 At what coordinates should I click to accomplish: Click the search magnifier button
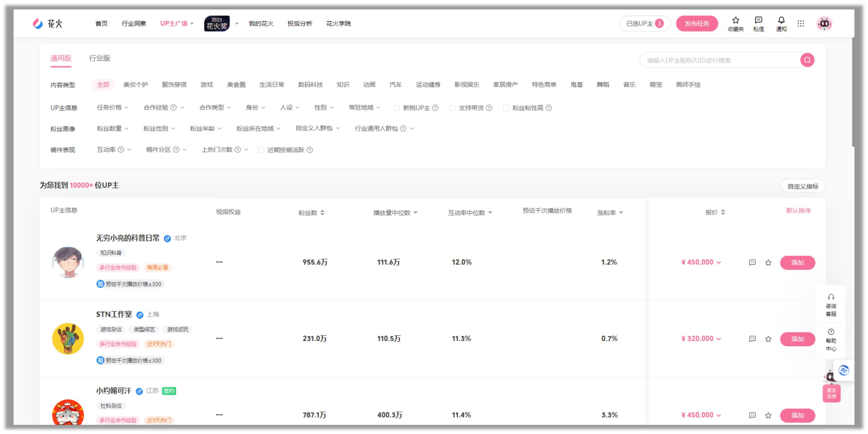point(807,60)
